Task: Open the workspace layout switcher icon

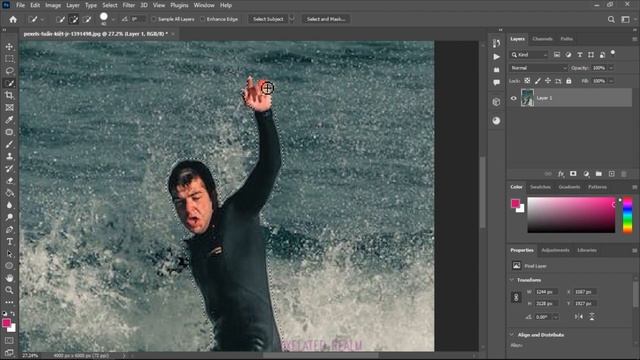Action: pyautogui.click(x=625, y=19)
